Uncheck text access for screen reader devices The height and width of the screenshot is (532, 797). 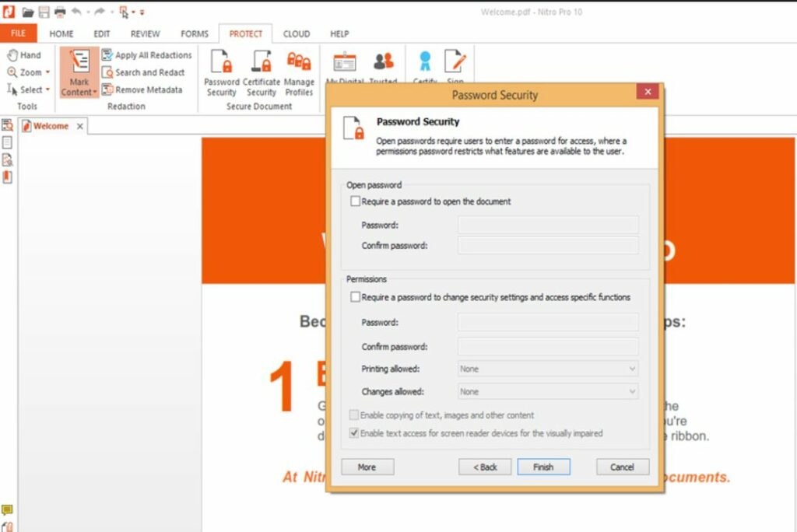(355, 433)
